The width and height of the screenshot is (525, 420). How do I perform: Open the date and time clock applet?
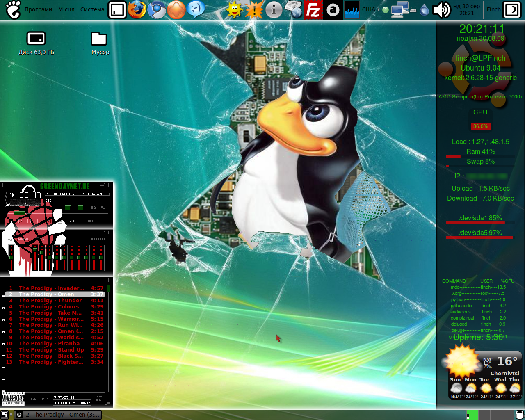[466, 10]
